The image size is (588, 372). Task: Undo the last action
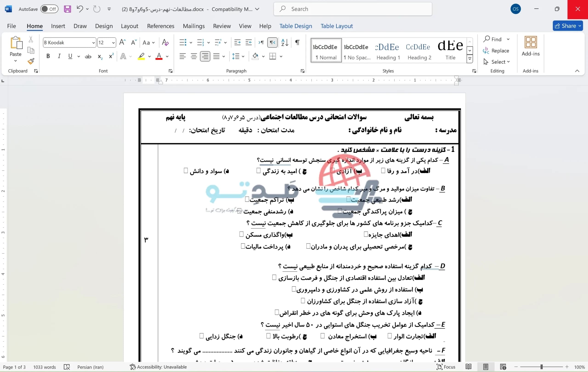point(80,9)
